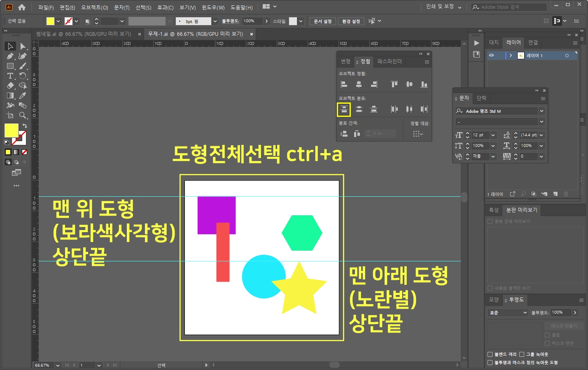Enable 중복 인쇄 미리보기 checkbox
The width and height of the screenshot is (588, 370).
click(490, 221)
